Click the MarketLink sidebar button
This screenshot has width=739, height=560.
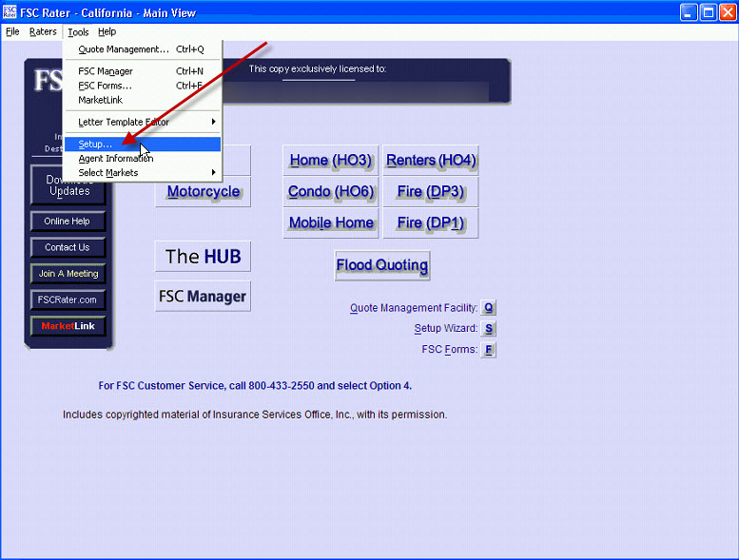coord(68,326)
